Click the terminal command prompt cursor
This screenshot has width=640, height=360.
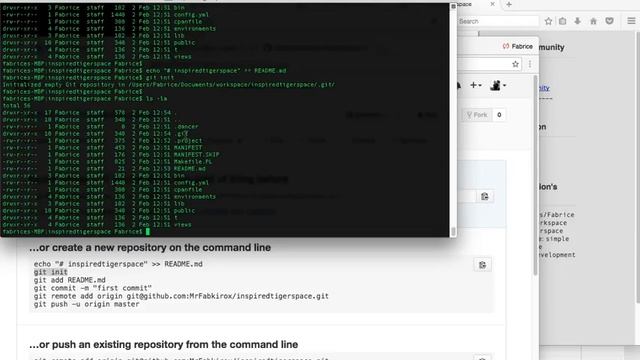pos(148,232)
